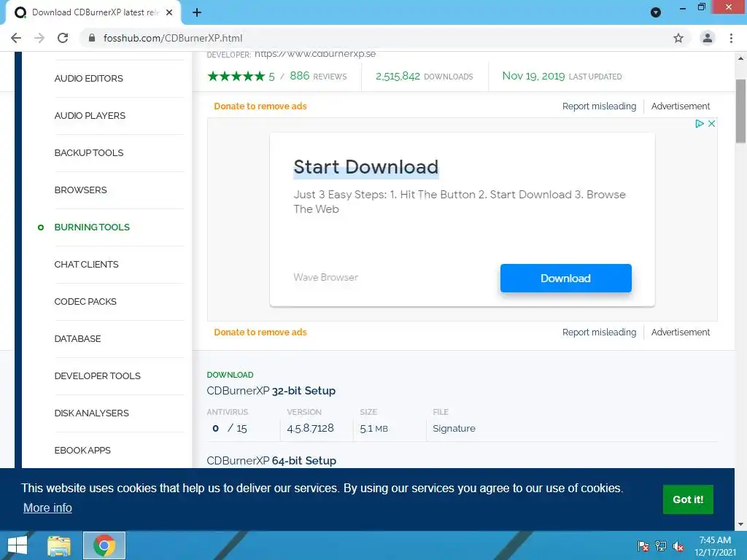View site lock security information
Screen dimensions: 747x560
click(92, 38)
